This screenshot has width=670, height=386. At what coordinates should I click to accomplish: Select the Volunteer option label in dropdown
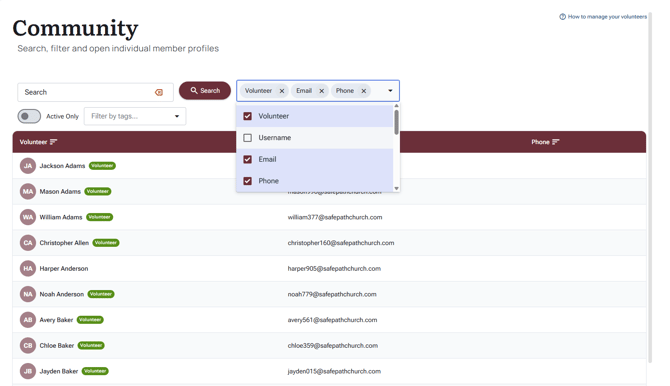[x=273, y=116]
